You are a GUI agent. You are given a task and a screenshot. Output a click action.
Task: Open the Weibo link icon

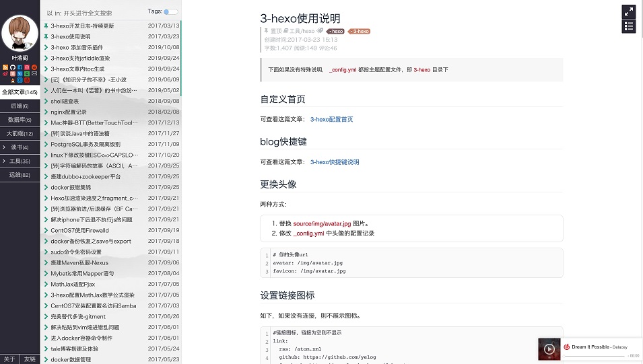(5, 74)
